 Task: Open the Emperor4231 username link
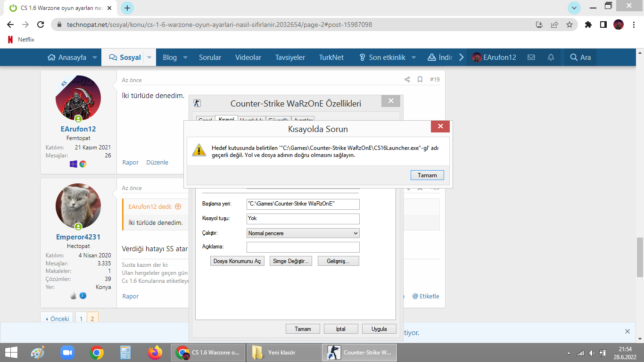[x=78, y=237]
